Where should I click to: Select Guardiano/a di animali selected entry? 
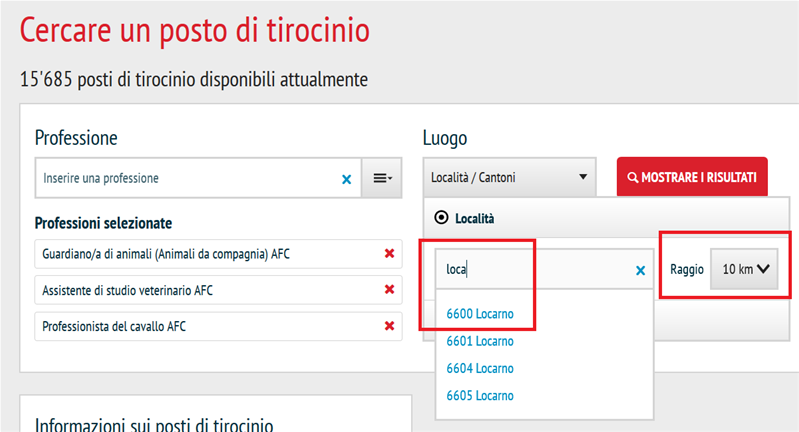point(160,254)
